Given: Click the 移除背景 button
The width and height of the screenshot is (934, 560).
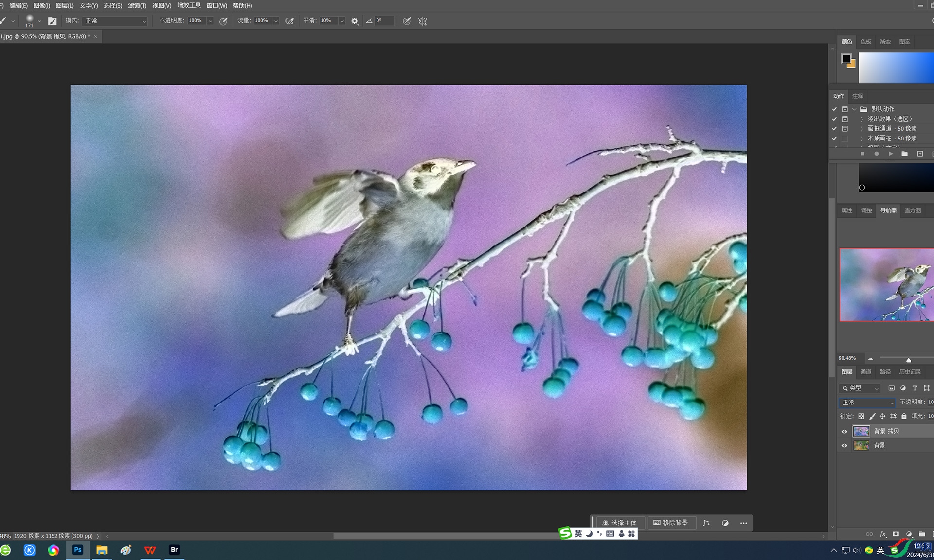Looking at the screenshot, I should click(670, 523).
